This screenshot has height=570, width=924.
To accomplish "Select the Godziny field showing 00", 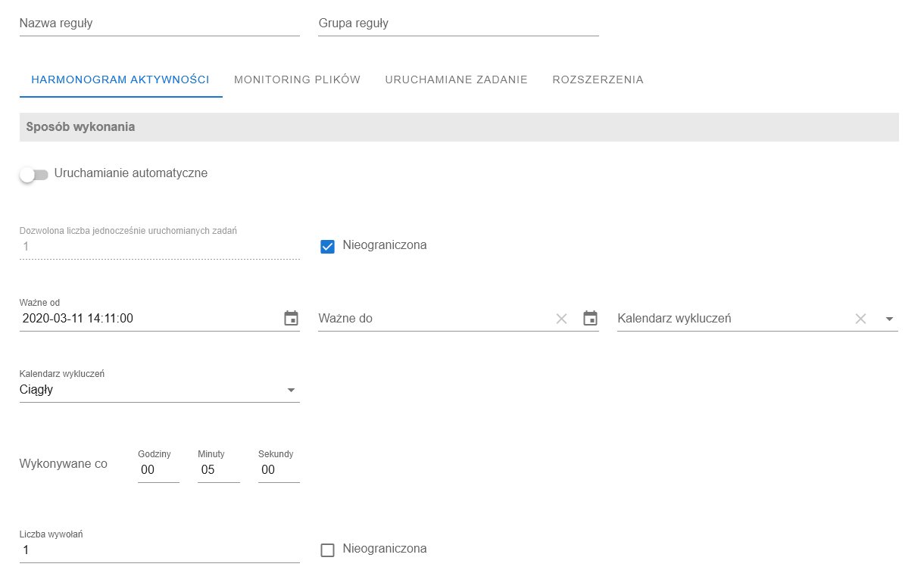I will coord(158,470).
